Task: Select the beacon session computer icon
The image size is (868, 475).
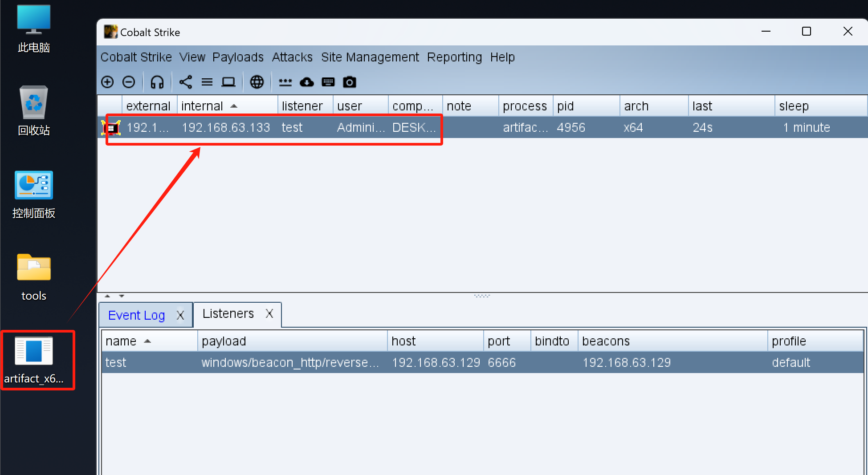Action: 111,128
